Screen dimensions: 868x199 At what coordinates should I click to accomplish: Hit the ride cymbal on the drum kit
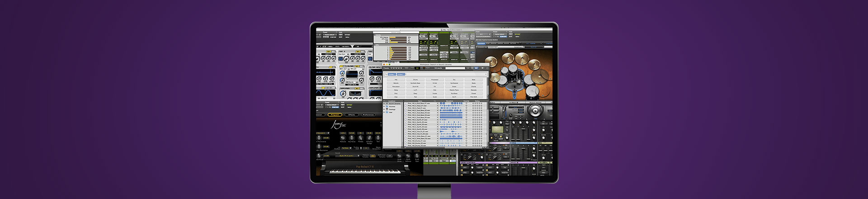pos(540,76)
